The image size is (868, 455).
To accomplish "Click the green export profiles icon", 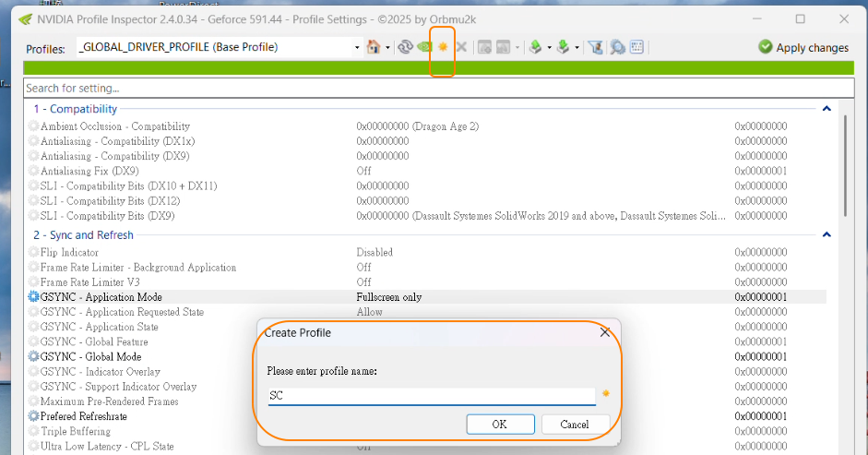I will (535, 47).
